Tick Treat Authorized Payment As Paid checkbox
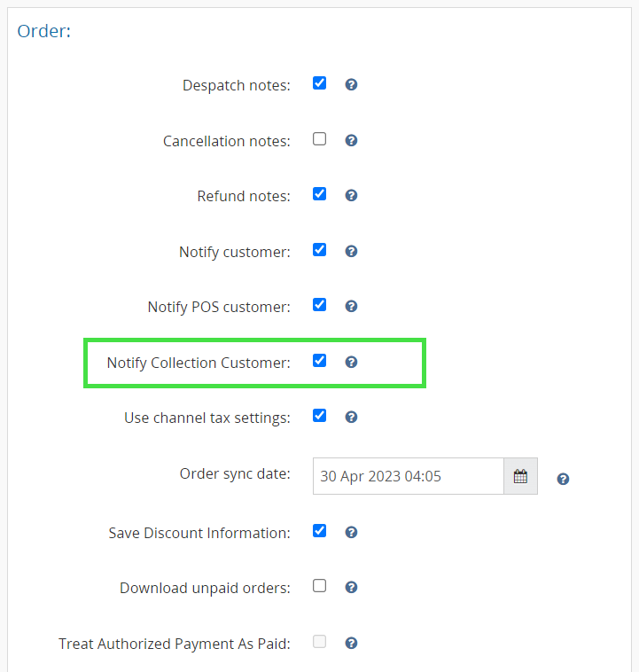This screenshot has height=672, width=639. click(319, 641)
